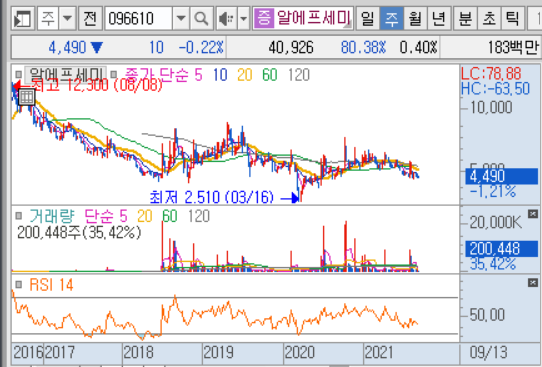Toggle the 거래량 volume panel marker
The width and height of the screenshot is (542, 367).
pos(19,216)
